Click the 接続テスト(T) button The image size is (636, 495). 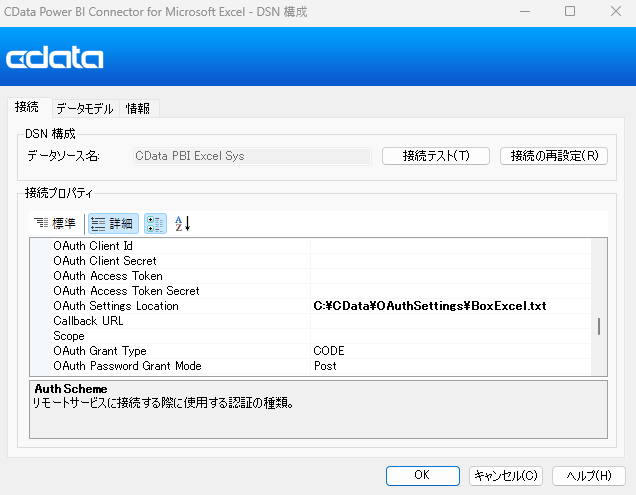436,156
